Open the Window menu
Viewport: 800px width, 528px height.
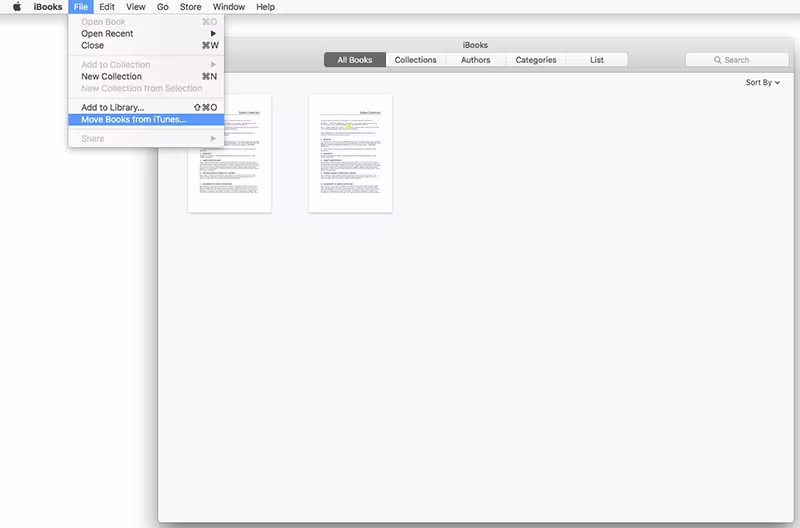[x=229, y=7]
